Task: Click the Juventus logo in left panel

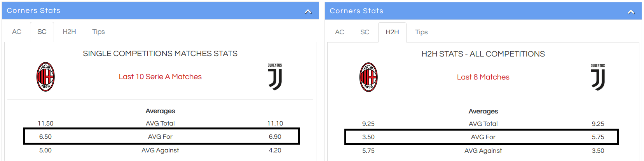Action: [x=275, y=77]
